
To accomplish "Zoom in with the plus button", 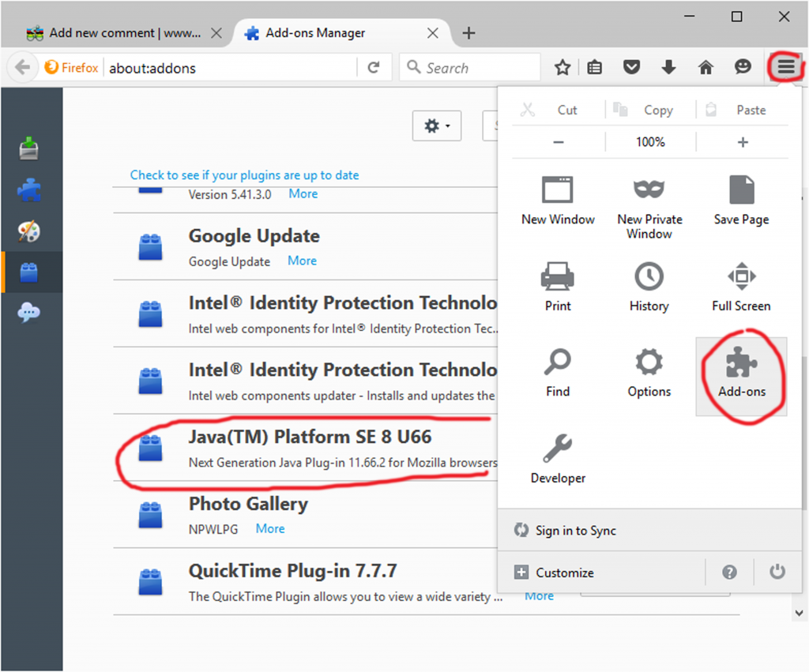I will pos(743,142).
